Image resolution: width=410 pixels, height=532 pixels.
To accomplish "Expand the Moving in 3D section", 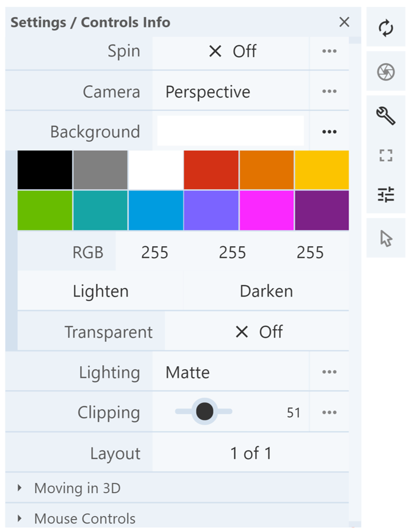I will click(77, 489).
